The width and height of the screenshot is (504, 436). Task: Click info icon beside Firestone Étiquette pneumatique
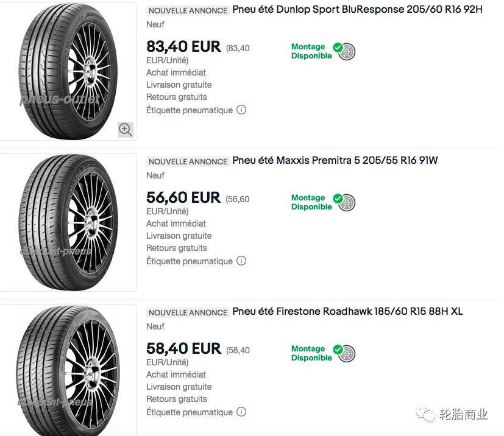241,412
